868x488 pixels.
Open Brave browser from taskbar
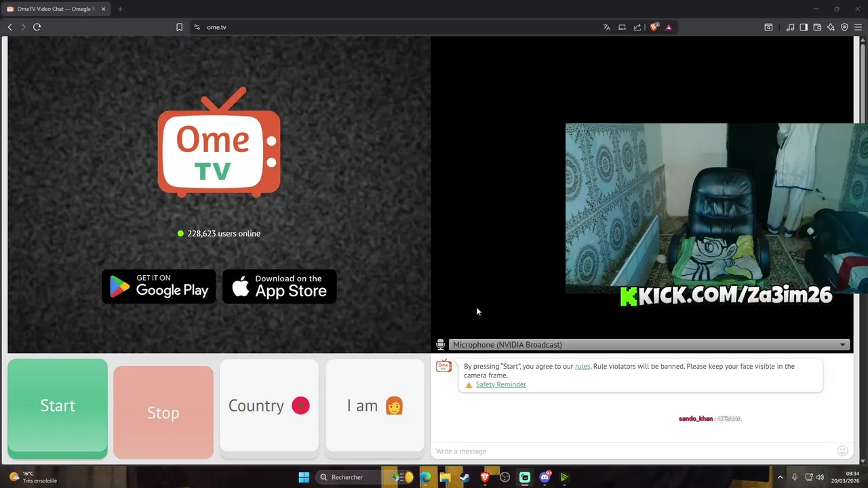pyautogui.click(x=485, y=477)
